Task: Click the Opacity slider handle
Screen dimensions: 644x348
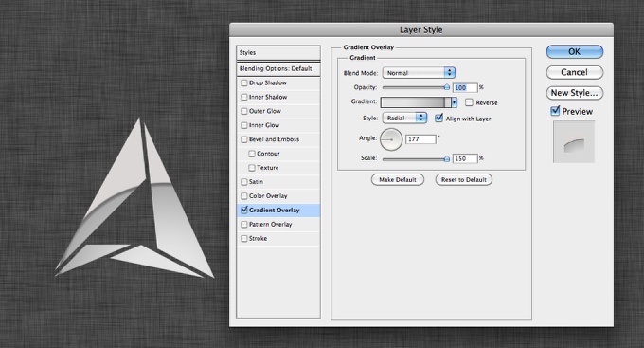Action: pyautogui.click(x=447, y=87)
